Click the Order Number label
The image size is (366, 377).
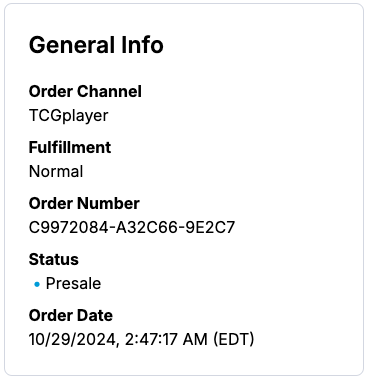coord(84,203)
